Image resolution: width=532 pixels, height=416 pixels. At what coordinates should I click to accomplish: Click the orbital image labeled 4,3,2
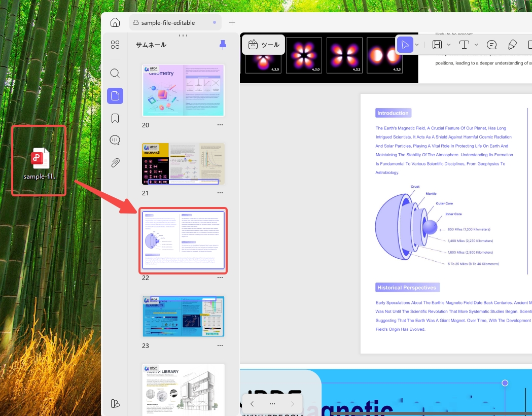click(x=344, y=55)
